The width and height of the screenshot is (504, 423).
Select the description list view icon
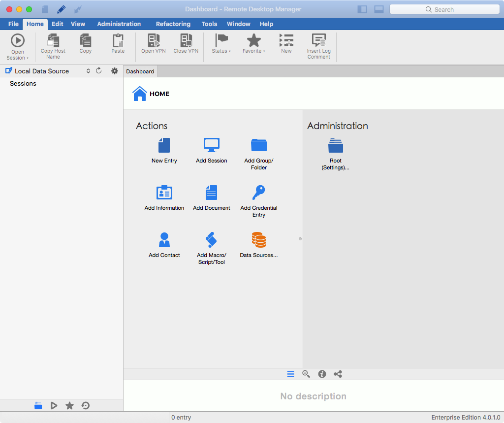coord(290,374)
